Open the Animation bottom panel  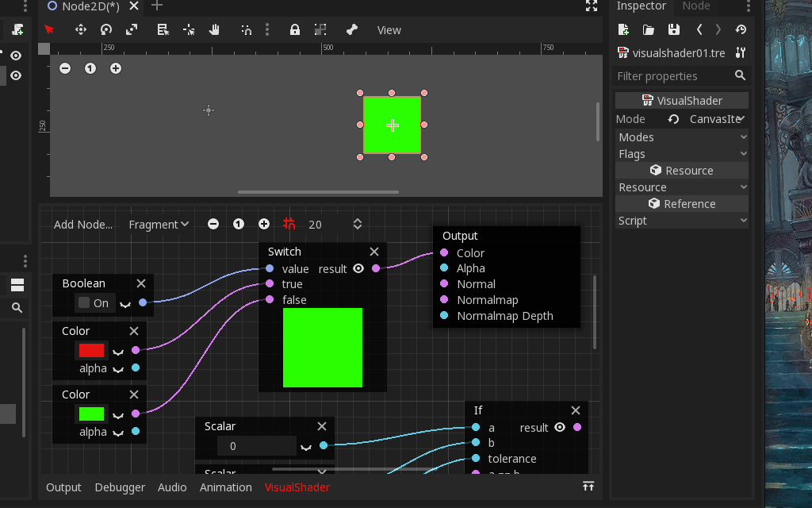coord(226,487)
